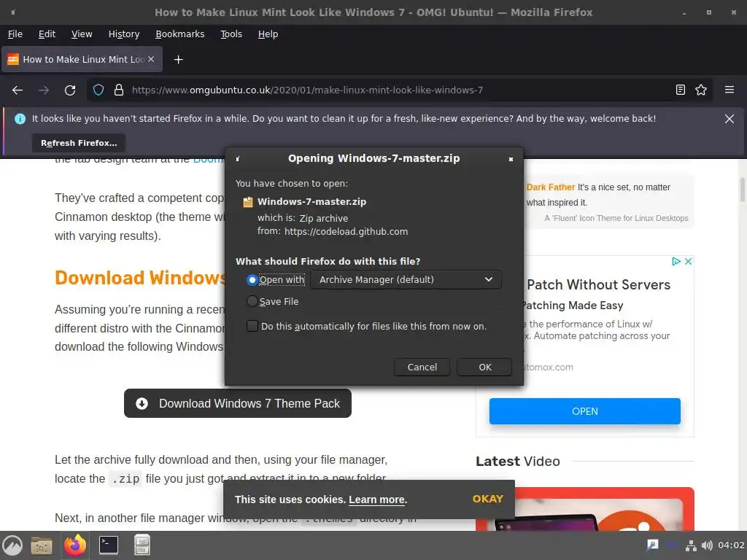The image size is (747, 560).
Task: Go back using the back arrow
Action: pyautogui.click(x=18, y=90)
